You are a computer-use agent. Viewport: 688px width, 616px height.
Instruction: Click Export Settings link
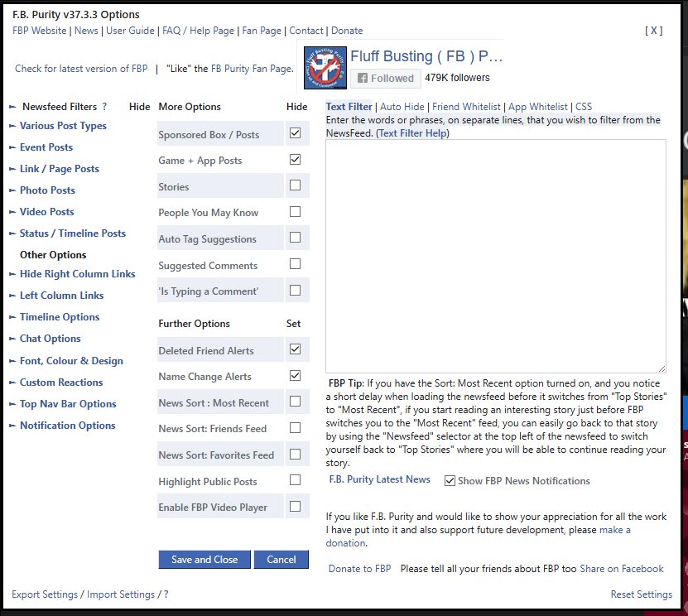pyautogui.click(x=45, y=594)
